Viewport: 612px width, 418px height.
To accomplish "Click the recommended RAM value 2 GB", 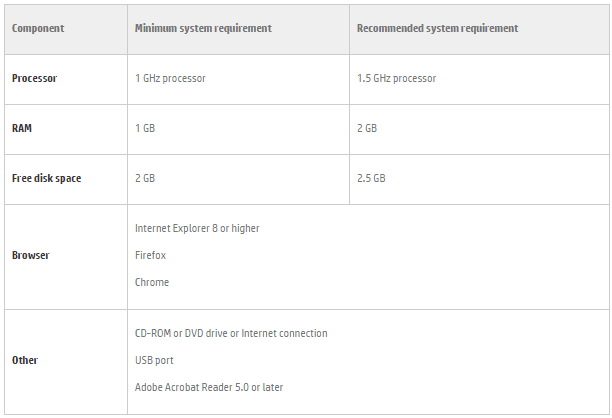I will coord(367,128).
